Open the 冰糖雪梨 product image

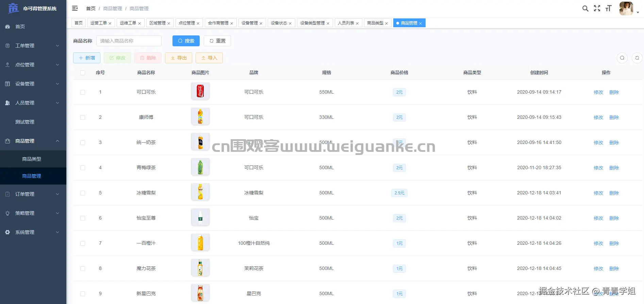point(200,192)
